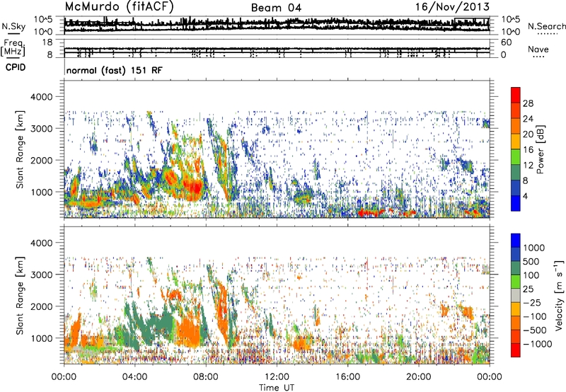Select the "normal (fast) 151 RF" mode text
Screen dimensions: 566x392
click(114, 70)
